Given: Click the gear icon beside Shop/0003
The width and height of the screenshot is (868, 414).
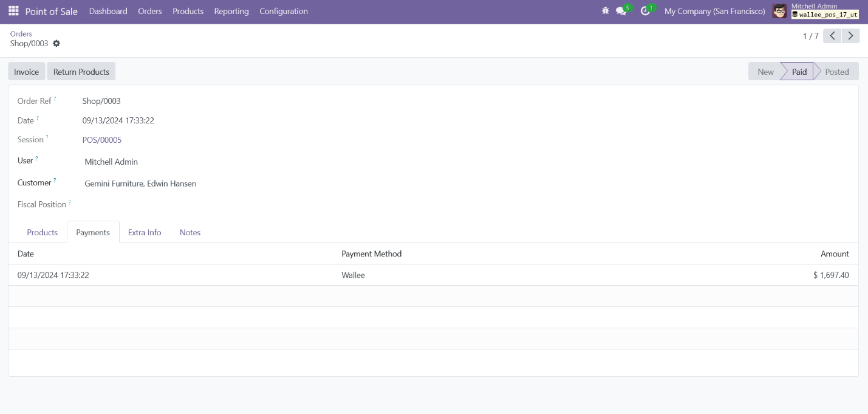Looking at the screenshot, I should tap(56, 44).
